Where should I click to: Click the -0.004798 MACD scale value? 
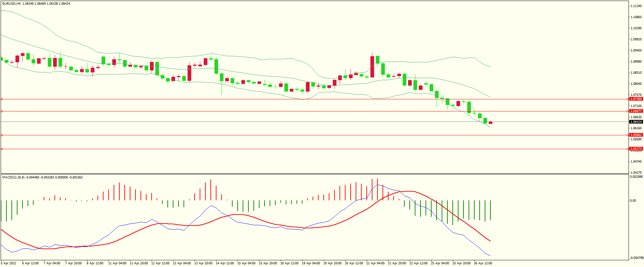coord(637,258)
